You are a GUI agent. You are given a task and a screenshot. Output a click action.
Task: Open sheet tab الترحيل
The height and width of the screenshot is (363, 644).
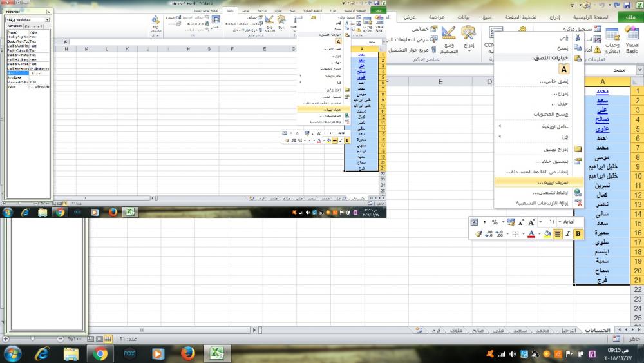click(x=567, y=330)
